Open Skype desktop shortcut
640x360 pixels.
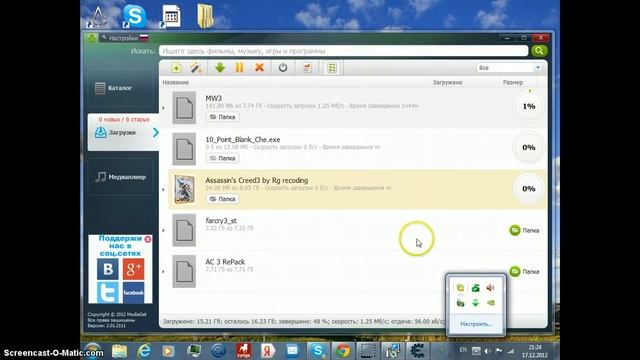point(134,16)
